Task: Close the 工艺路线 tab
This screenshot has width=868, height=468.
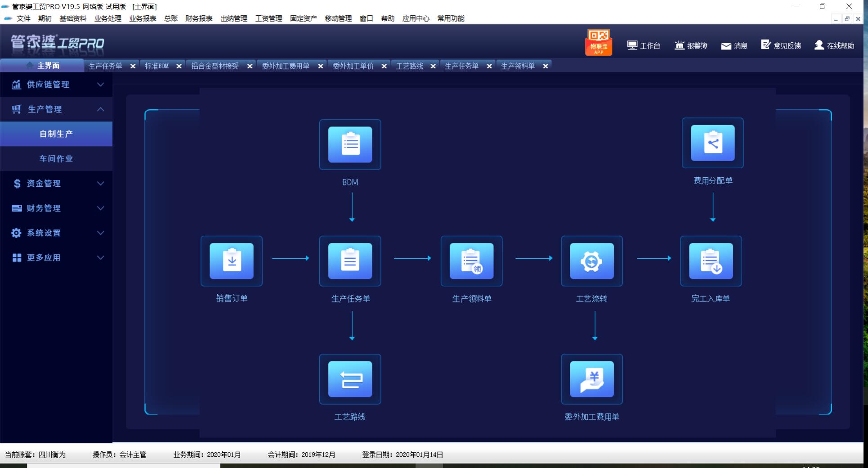Action: click(433, 66)
